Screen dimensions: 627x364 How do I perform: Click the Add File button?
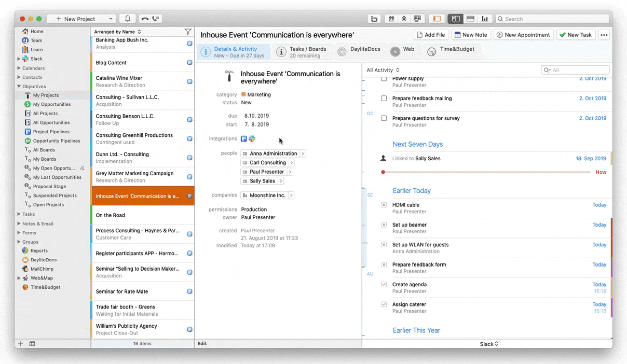pos(431,35)
